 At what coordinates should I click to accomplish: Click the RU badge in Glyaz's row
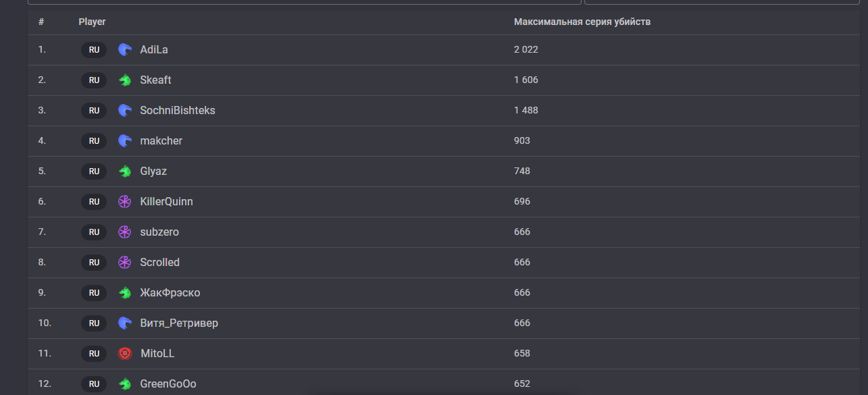click(94, 172)
